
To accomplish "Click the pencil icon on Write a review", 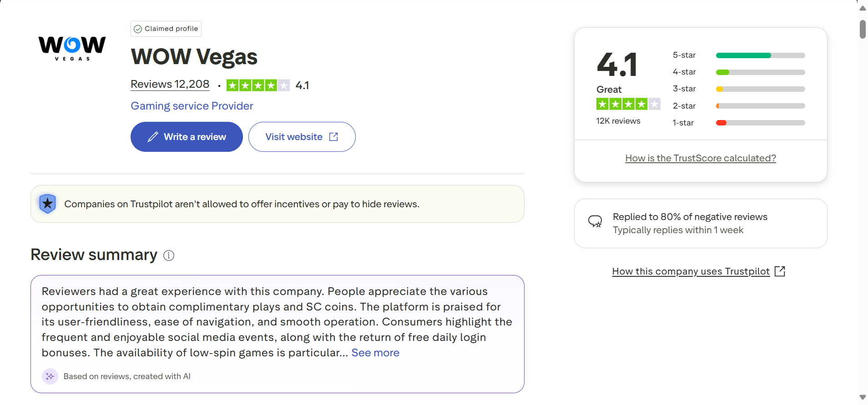I will click(x=153, y=137).
